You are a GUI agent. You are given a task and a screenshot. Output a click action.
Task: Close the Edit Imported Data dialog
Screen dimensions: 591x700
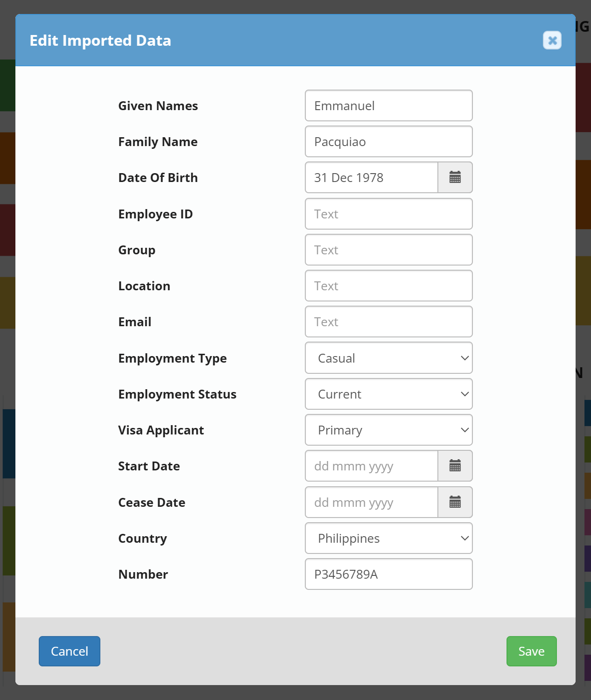click(x=552, y=41)
